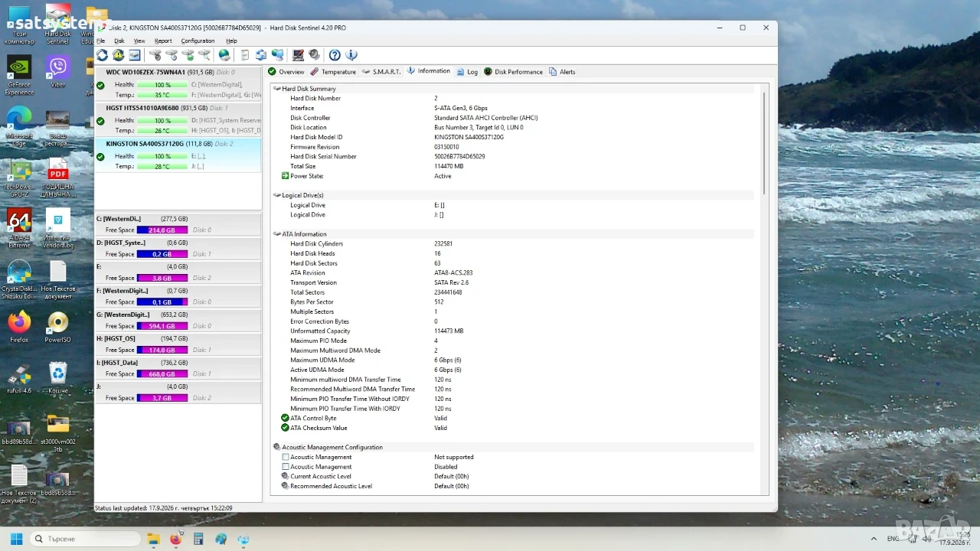
Task: Toggle the second Acoustic Management checkbox, marked Disabled
Action: click(x=286, y=467)
